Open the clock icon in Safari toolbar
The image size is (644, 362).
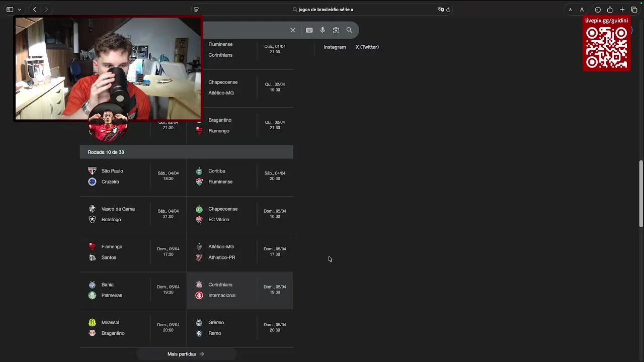point(598,10)
